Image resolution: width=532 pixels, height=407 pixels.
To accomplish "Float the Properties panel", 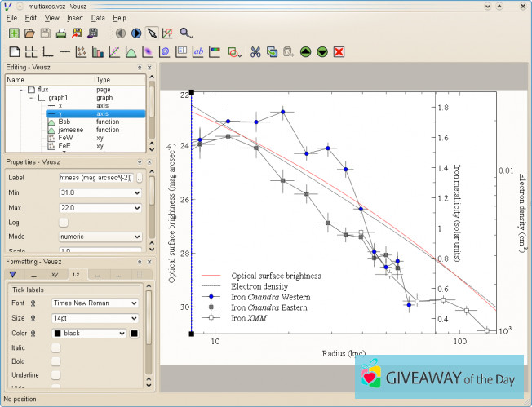I will point(140,162).
